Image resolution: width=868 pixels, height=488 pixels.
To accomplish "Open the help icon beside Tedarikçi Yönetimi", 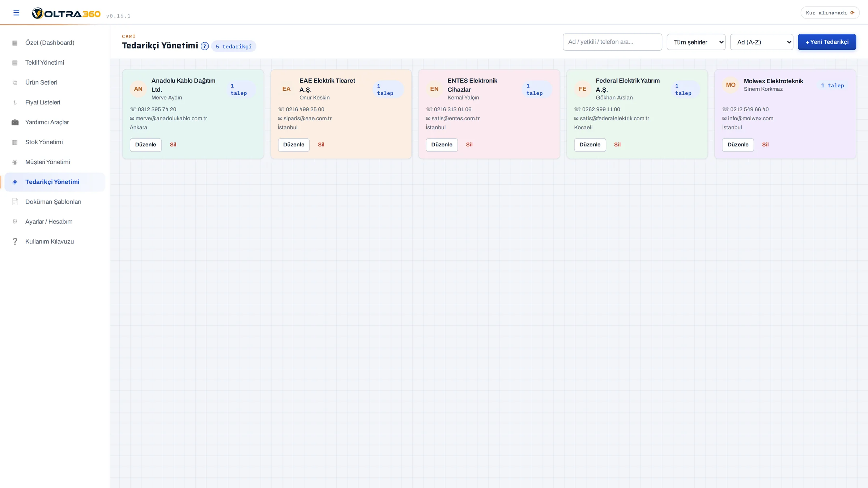I will click(x=205, y=46).
